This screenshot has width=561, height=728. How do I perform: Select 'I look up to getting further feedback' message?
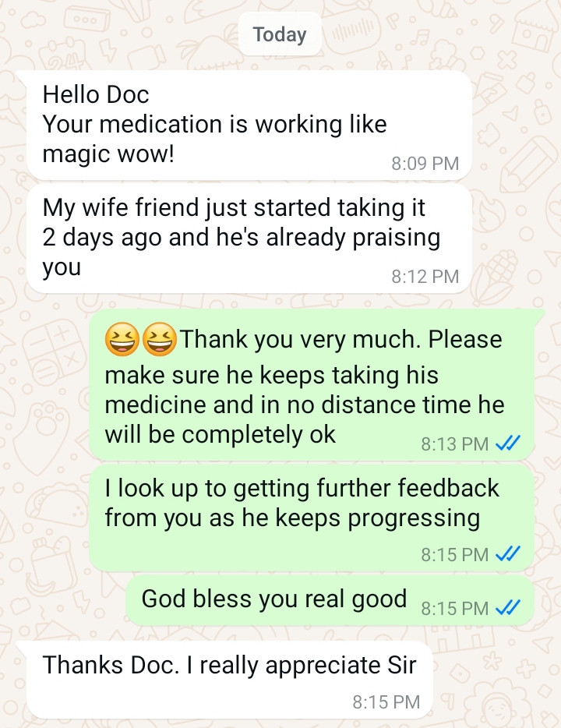312,518
